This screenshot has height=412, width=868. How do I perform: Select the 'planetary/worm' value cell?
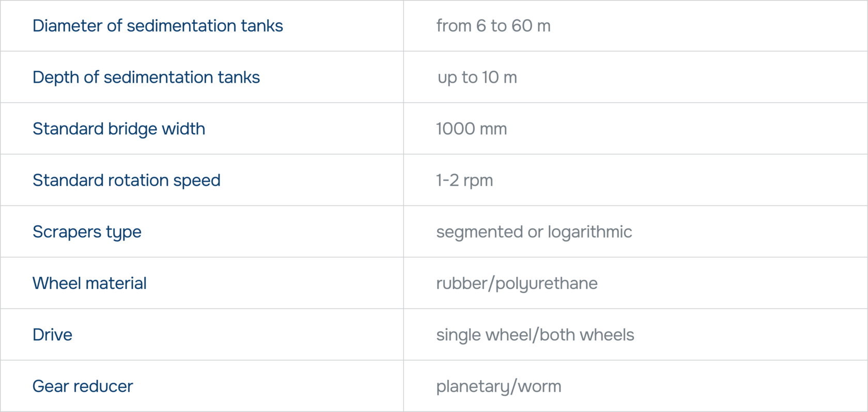point(499,386)
